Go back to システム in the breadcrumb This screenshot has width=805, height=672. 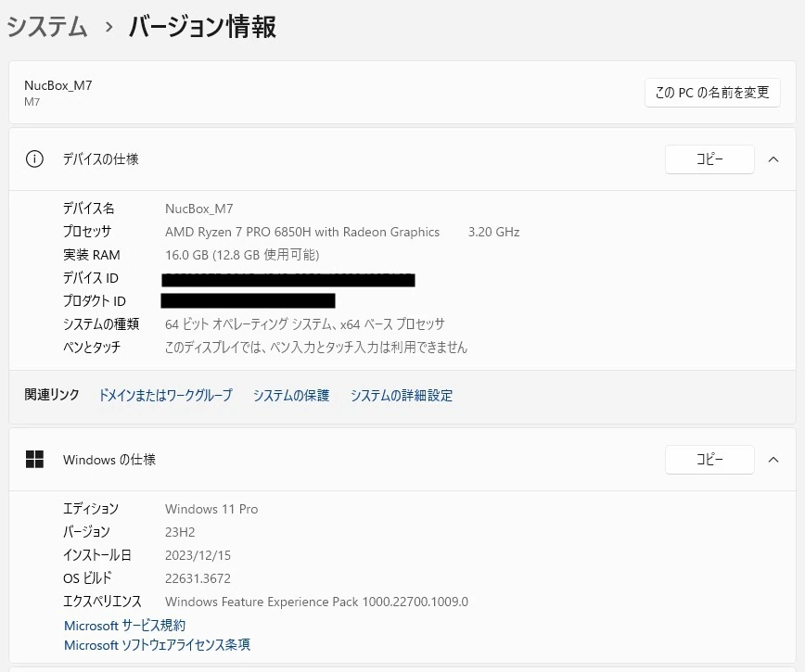click(47, 27)
